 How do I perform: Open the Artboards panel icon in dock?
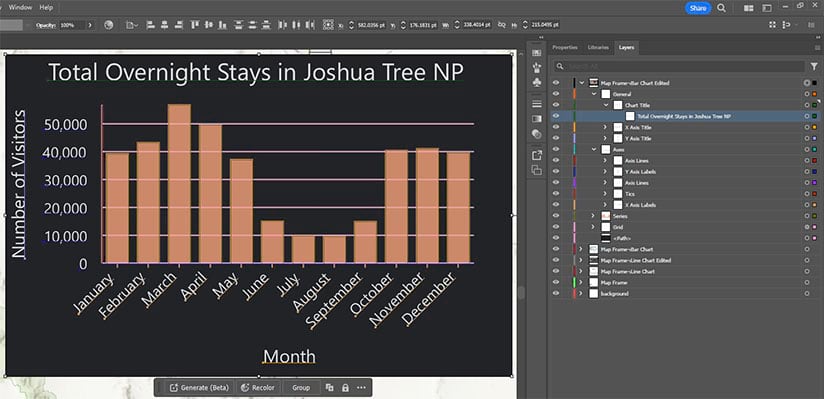537,170
